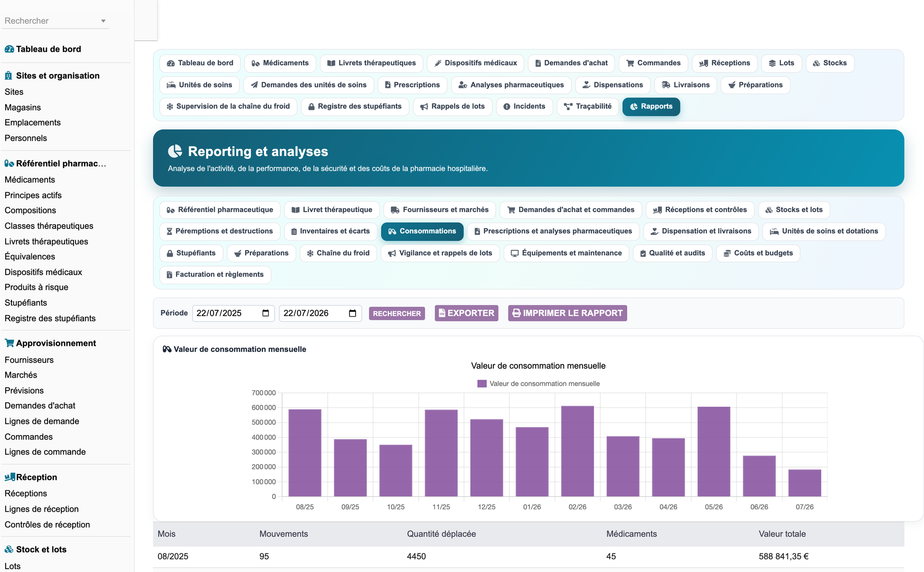This screenshot has height=572, width=924.
Task: Click the EXPORTER button
Action: [466, 313]
